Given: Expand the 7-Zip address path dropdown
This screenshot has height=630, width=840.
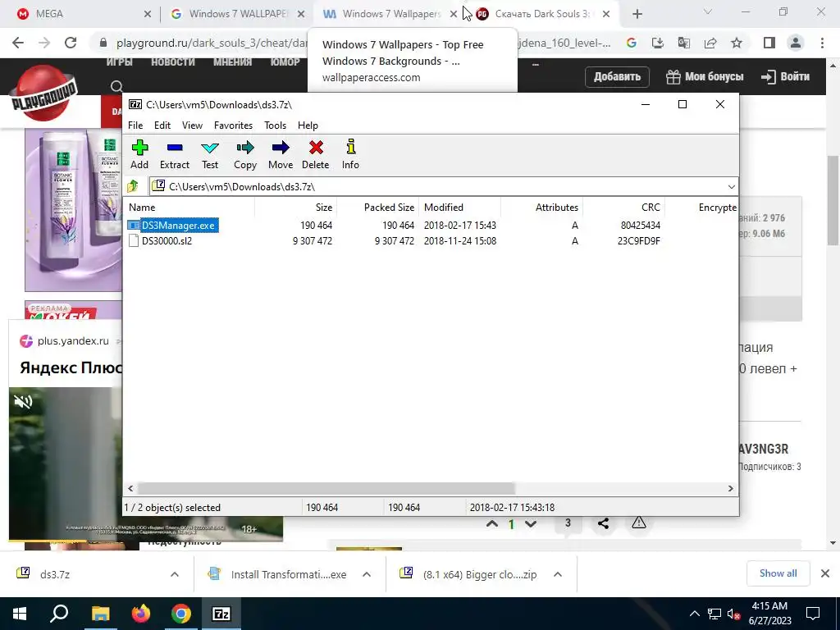Looking at the screenshot, I should [x=731, y=186].
